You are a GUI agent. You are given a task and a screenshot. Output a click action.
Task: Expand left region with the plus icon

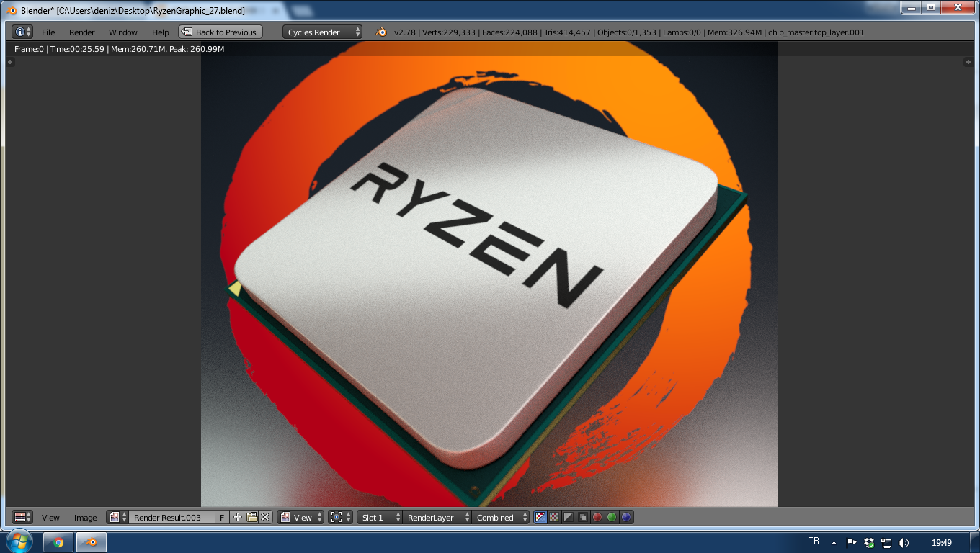(10, 63)
